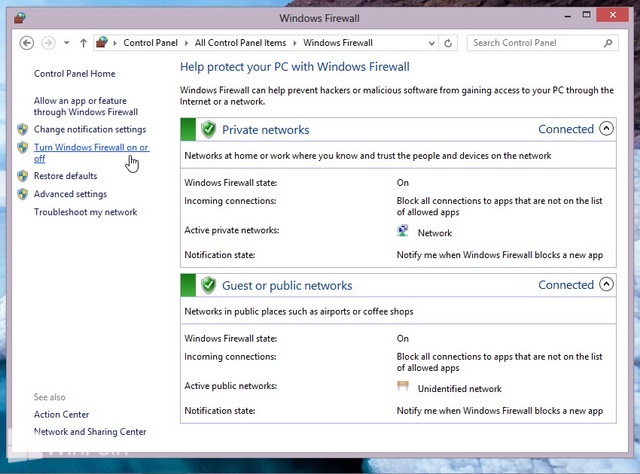Viewport: 640px width, 474px height.
Task: Click green shield icon for Private networks
Action: (x=209, y=129)
